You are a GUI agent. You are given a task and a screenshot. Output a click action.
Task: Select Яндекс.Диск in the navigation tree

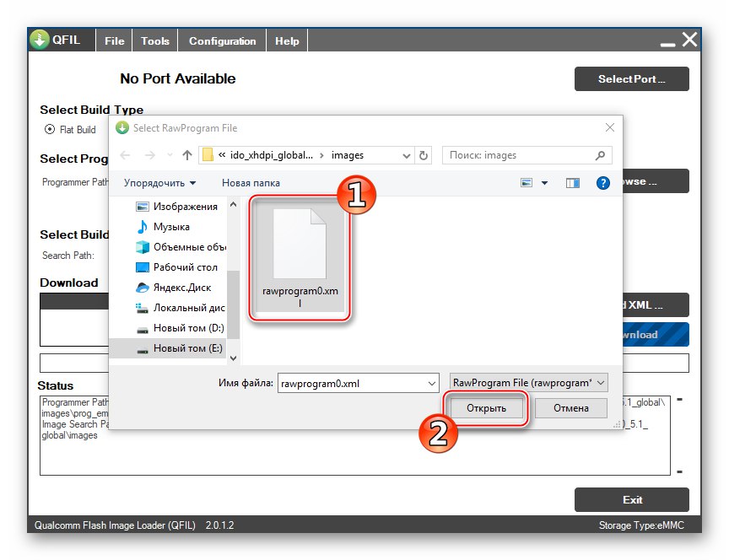click(173, 288)
